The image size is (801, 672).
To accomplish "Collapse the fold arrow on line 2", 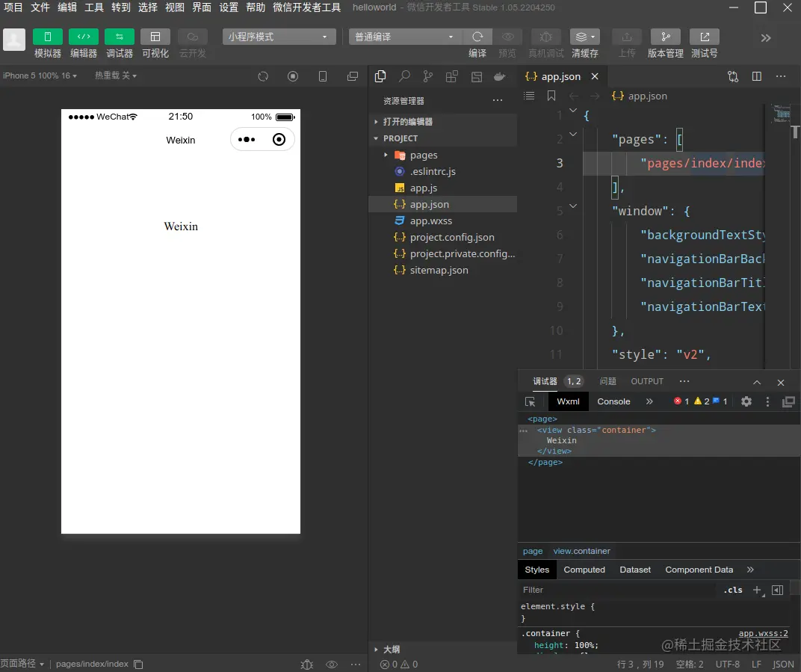I will [573, 135].
